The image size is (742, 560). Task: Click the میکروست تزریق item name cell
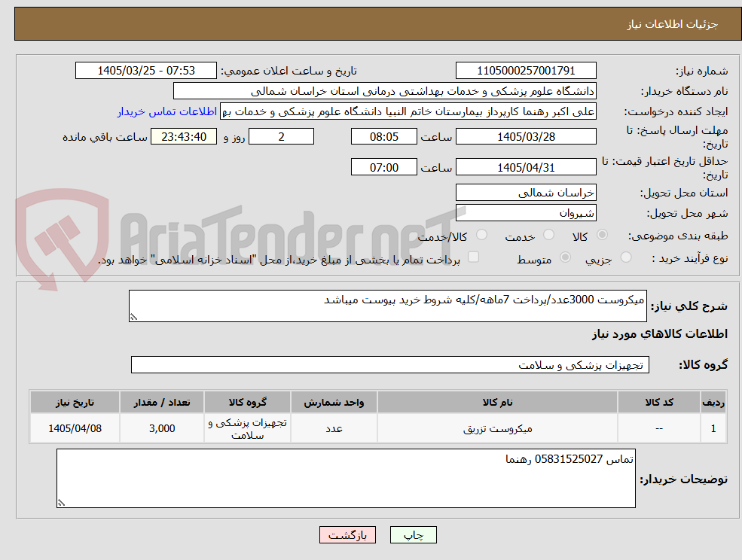point(497,428)
